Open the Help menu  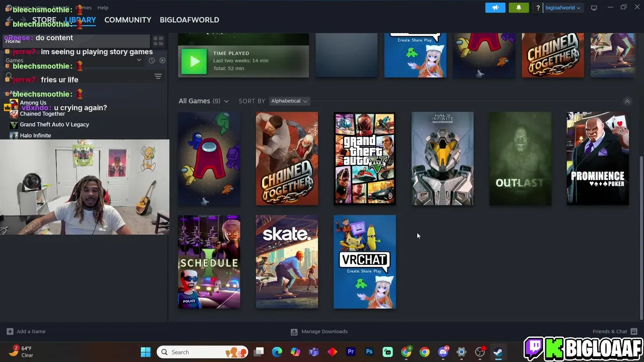103,8
